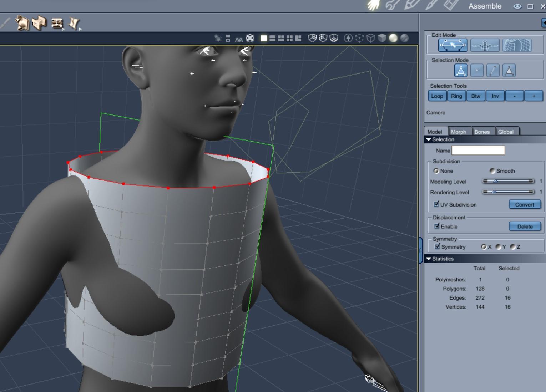Collapse the Selection section
The width and height of the screenshot is (546, 392).
[x=429, y=139]
